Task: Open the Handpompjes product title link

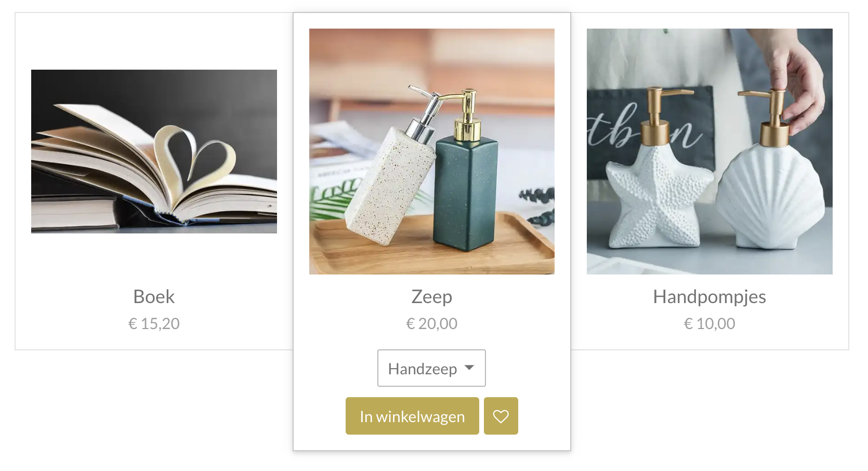Action: point(709,296)
